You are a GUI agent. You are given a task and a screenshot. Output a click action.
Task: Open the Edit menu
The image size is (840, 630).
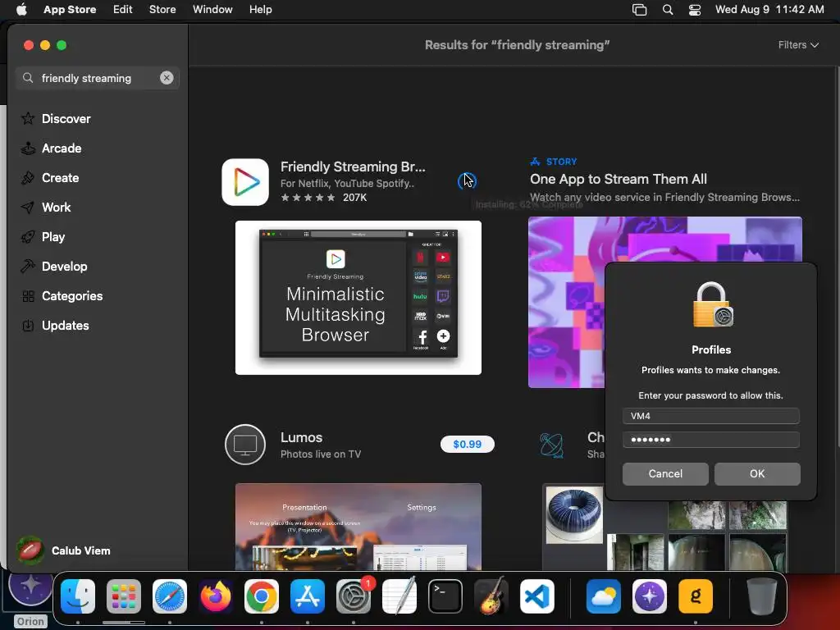(123, 10)
